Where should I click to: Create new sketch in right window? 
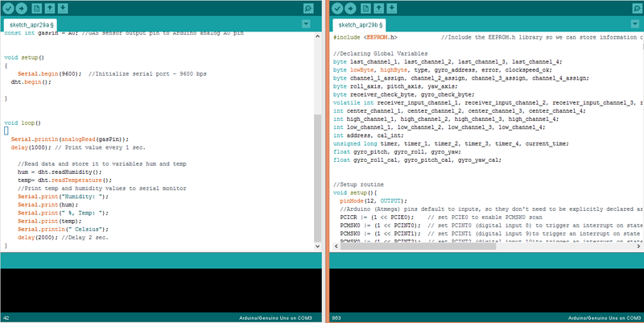365,8
